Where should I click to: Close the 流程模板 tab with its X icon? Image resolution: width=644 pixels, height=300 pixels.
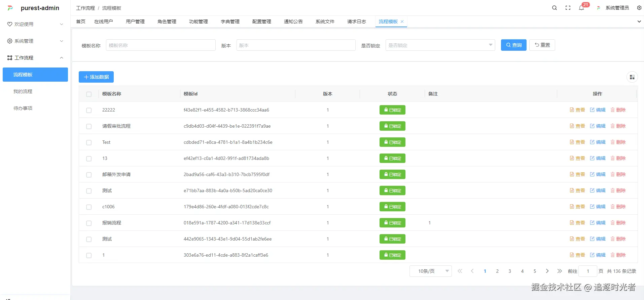coord(402,22)
